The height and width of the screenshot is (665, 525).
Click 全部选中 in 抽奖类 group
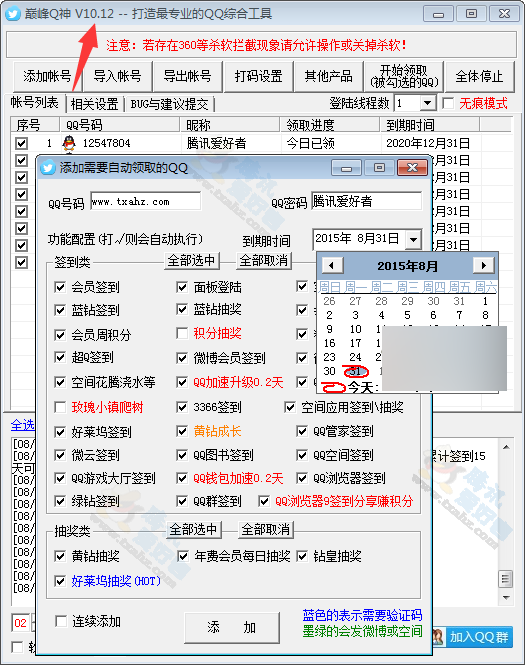193,530
